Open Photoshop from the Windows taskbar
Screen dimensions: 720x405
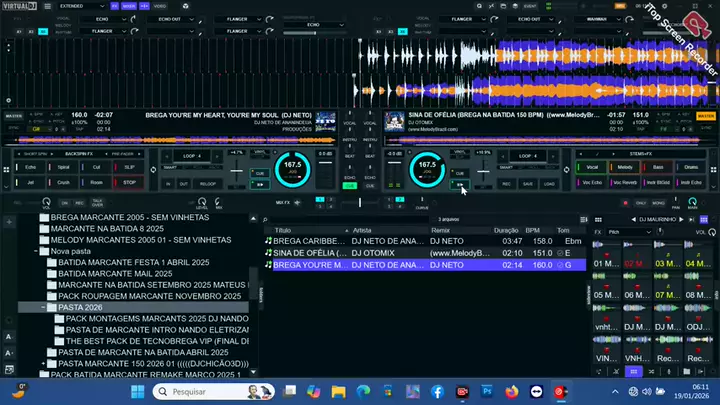[x=487, y=391]
